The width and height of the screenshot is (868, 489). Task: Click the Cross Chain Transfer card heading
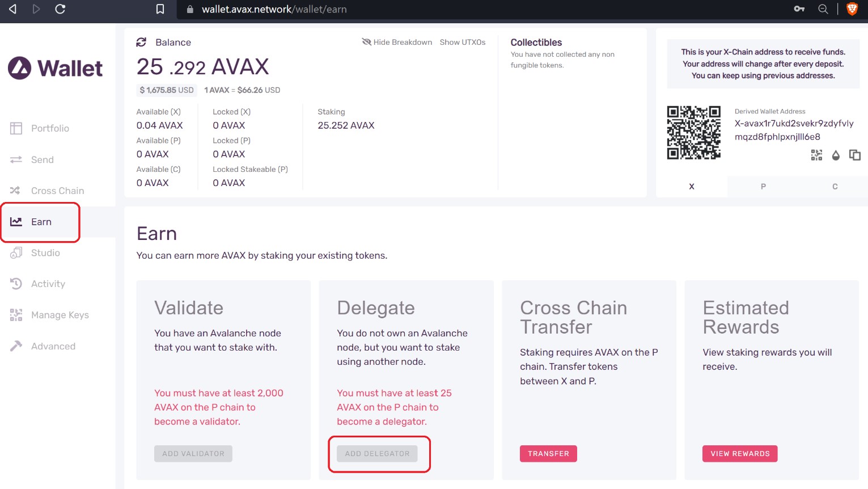click(573, 317)
